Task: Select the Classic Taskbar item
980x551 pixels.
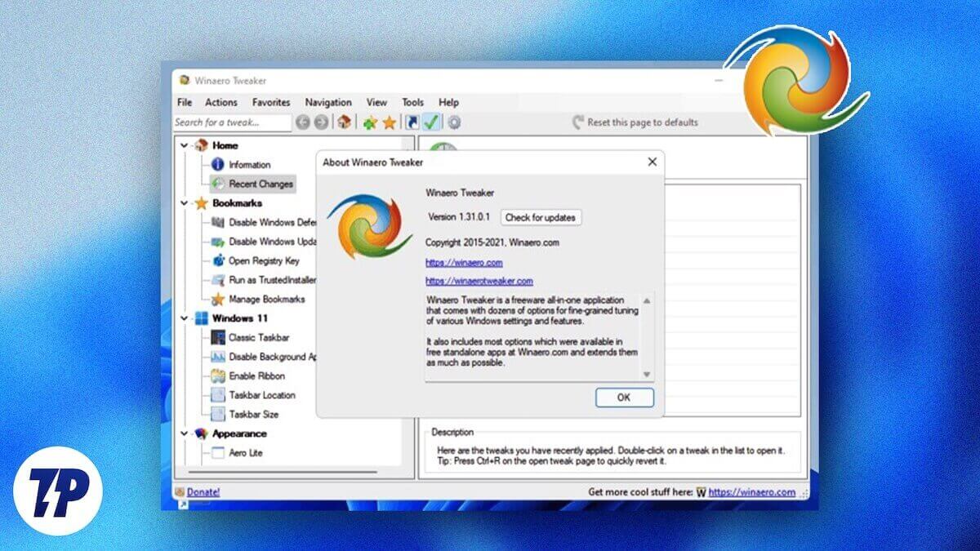Action: (x=259, y=337)
